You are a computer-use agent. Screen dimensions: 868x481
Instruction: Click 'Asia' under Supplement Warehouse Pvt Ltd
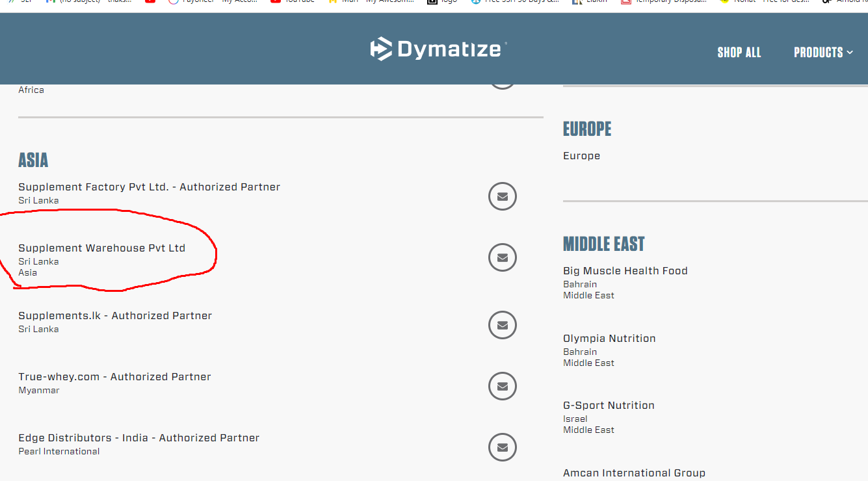pyautogui.click(x=27, y=273)
